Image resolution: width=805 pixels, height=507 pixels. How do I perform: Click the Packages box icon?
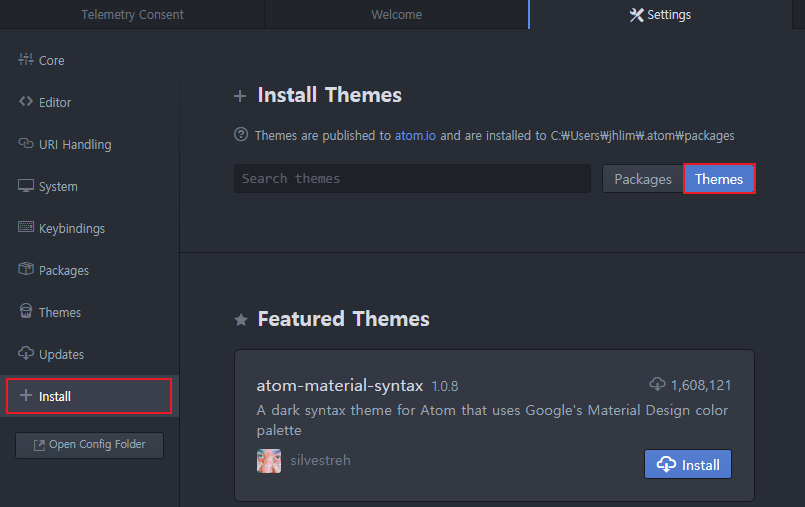[x=26, y=268]
